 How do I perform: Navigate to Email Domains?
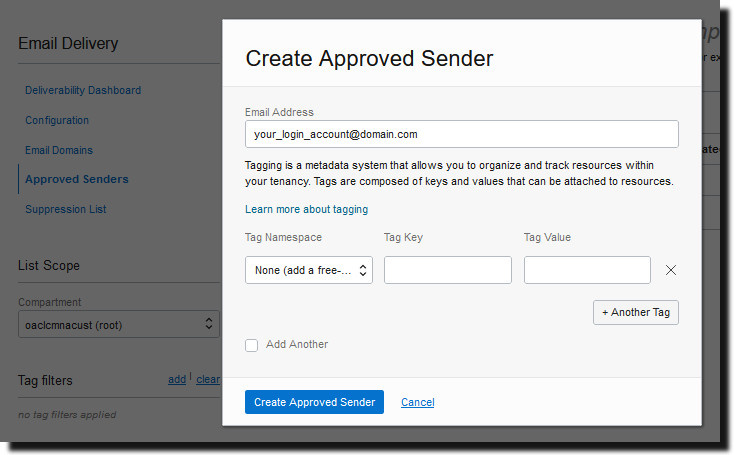59,150
